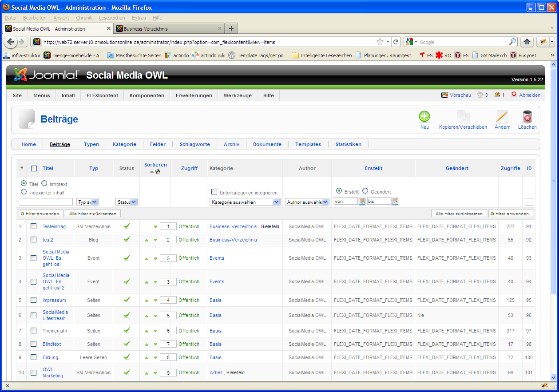
Task: Open the Testeintrag article link
Action: point(54,226)
